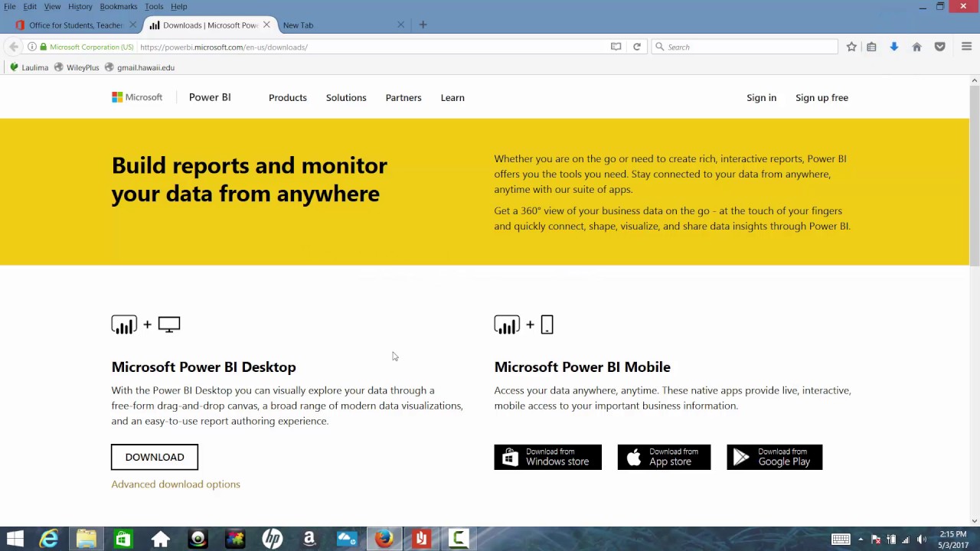
Task: Open gmail.hawaii.edu bookmark
Action: pyautogui.click(x=139, y=67)
